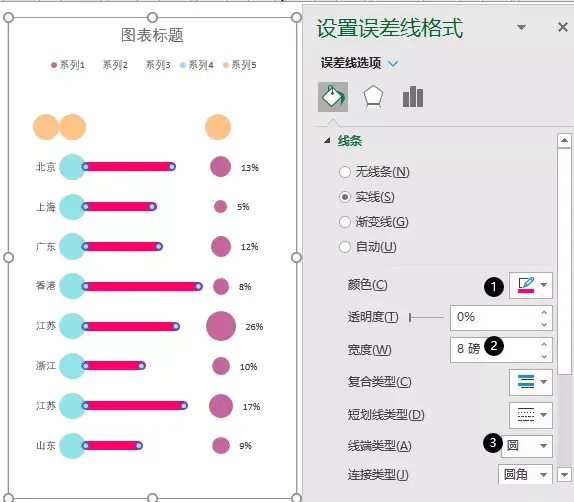Open the 连接类型 dropdown showing 圆角
Image resolution: width=574 pixels, height=502 pixels.
click(525, 475)
